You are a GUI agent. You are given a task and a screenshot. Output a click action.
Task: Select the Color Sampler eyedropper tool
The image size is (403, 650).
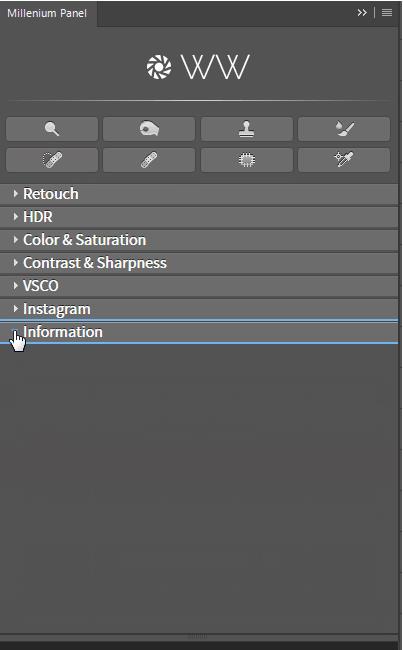(x=344, y=160)
